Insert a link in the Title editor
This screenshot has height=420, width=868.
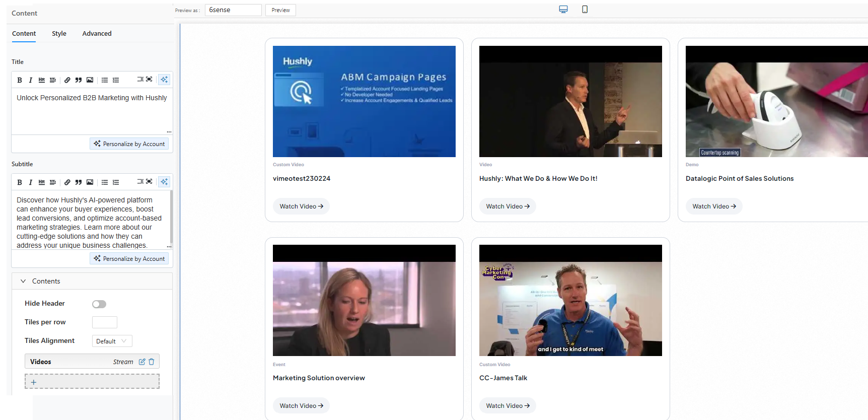pos(67,80)
